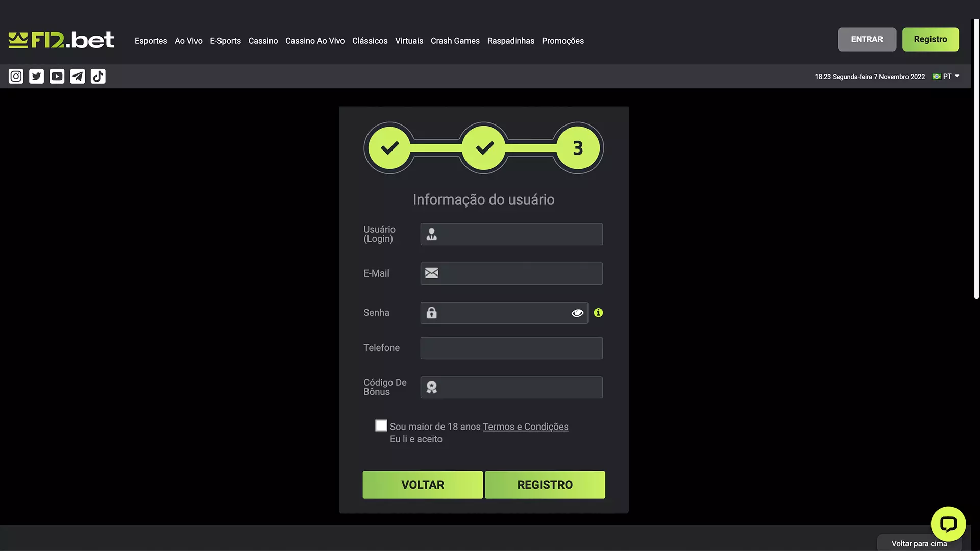Image resolution: width=980 pixels, height=551 pixels.
Task: Click the Instagram icon in social bar
Action: pos(15,76)
